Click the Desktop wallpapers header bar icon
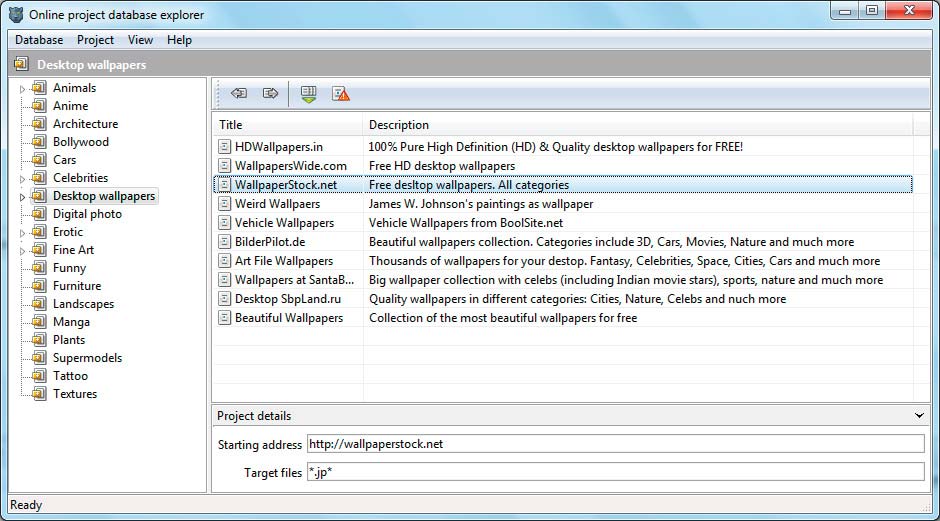 (x=22, y=64)
